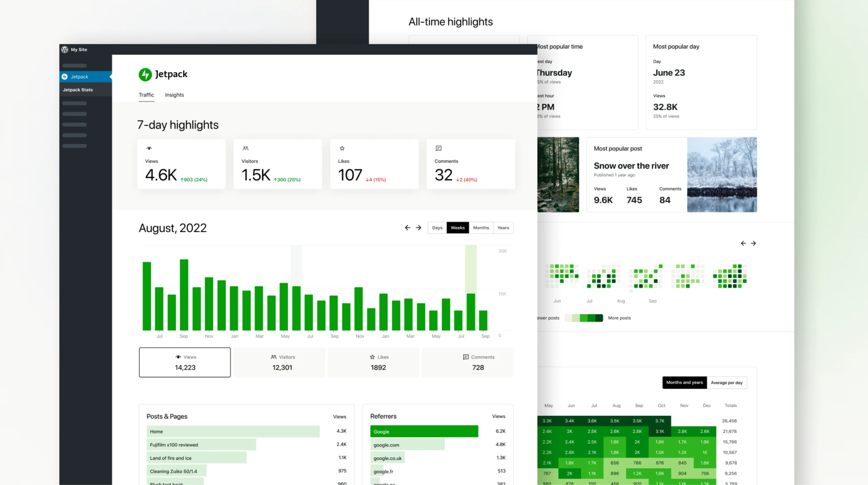
Task: Click the green Jetpack logo icon in the header
Action: click(145, 74)
